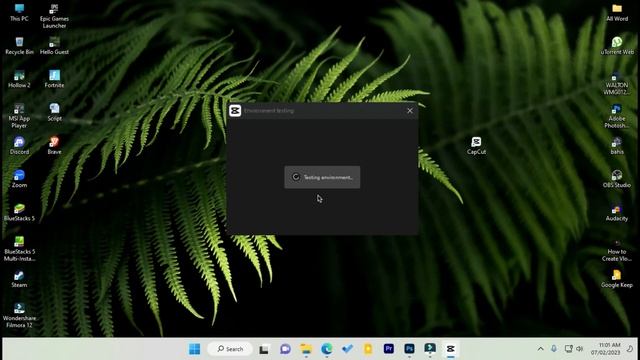Expand the hidden system tray icons
The image size is (640, 360).
[540, 349]
